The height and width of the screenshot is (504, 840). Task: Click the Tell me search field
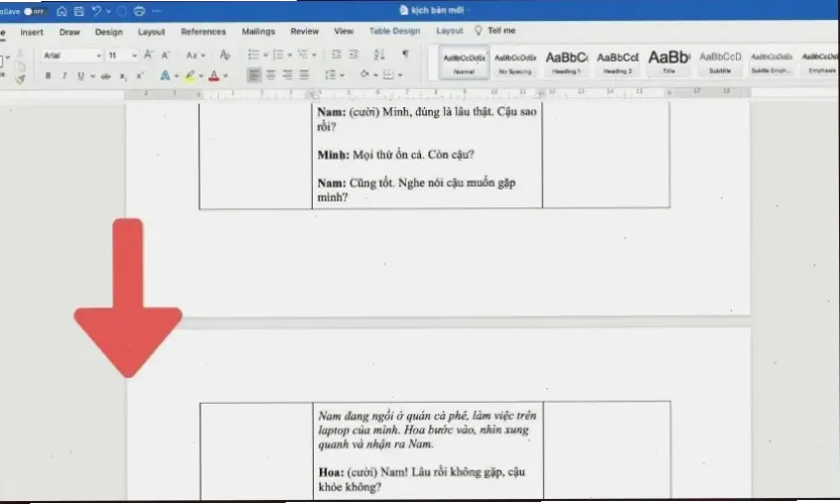point(500,32)
